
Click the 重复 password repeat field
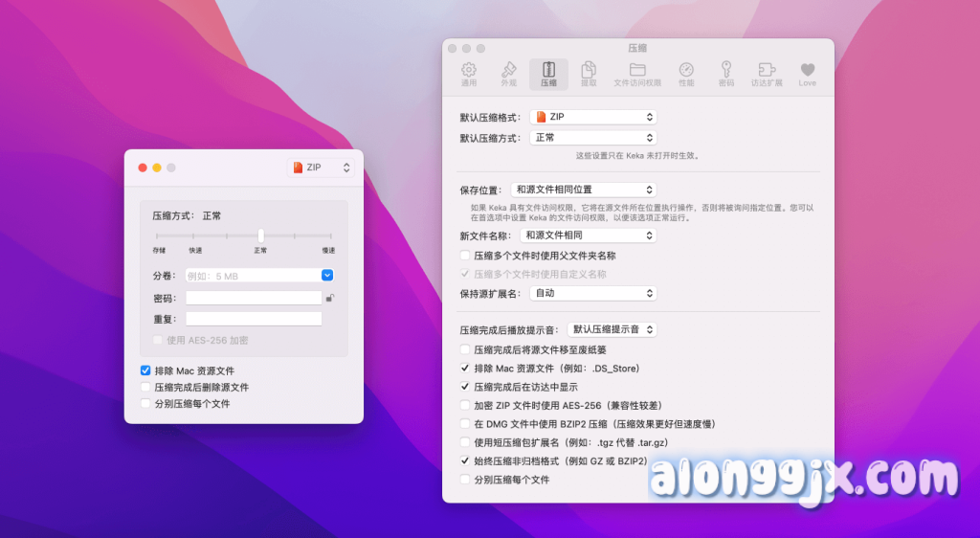[x=254, y=319]
